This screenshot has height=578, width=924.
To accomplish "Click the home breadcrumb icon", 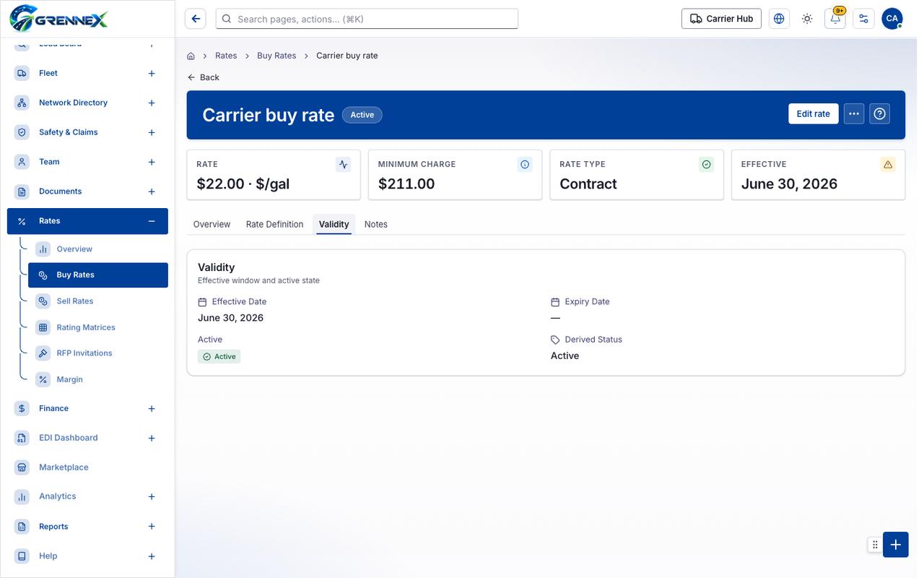I will pos(191,56).
